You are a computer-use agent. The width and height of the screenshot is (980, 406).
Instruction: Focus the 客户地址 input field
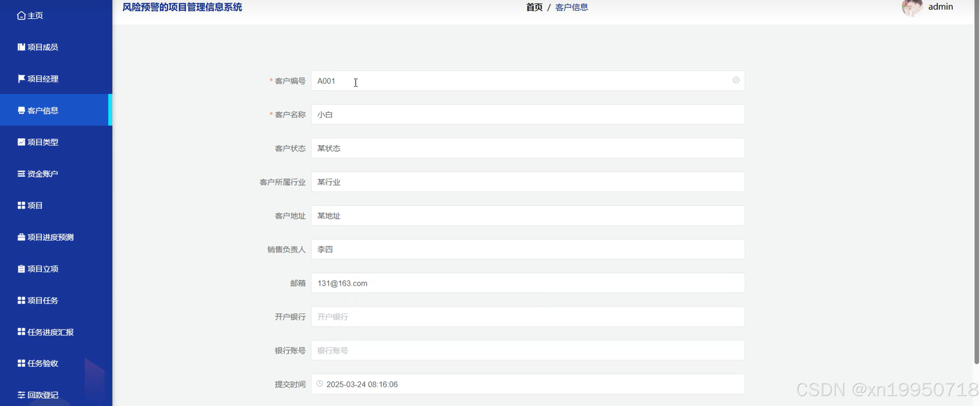528,215
